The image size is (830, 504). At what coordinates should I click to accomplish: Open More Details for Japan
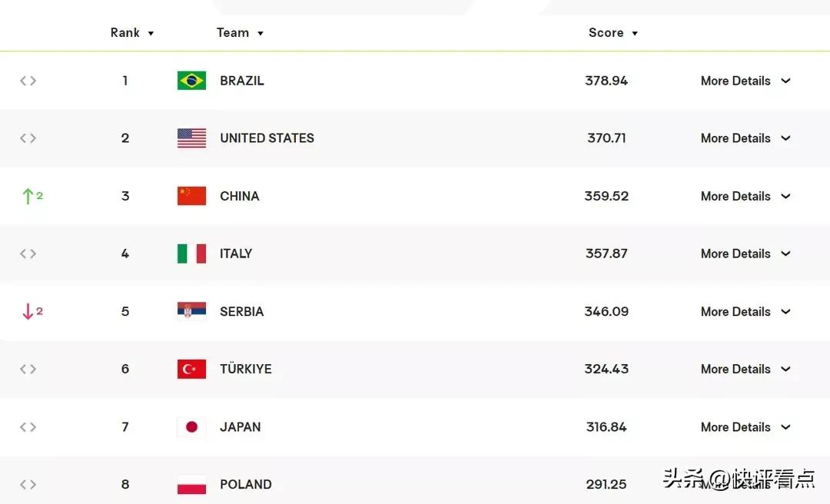point(745,426)
